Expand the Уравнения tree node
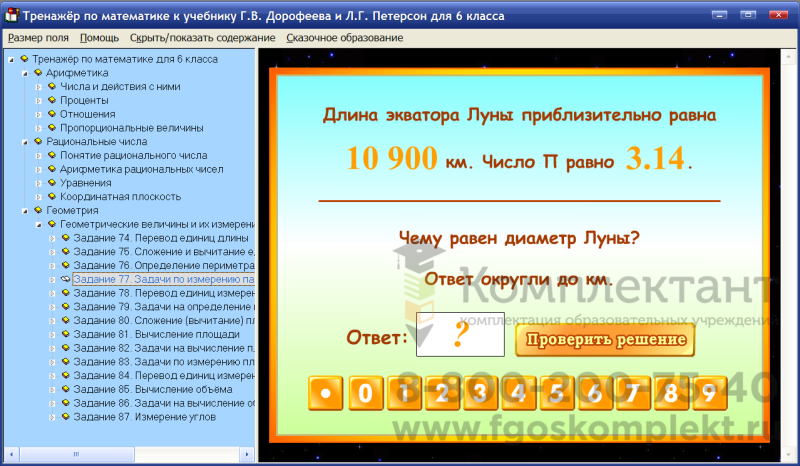The image size is (800, 466). coord(39,183)
